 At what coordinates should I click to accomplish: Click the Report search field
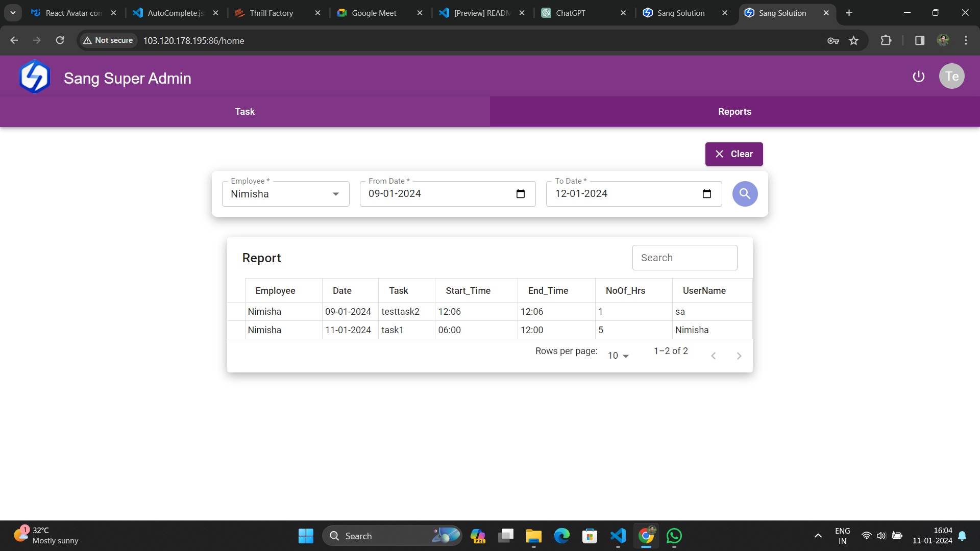(684, 258)
